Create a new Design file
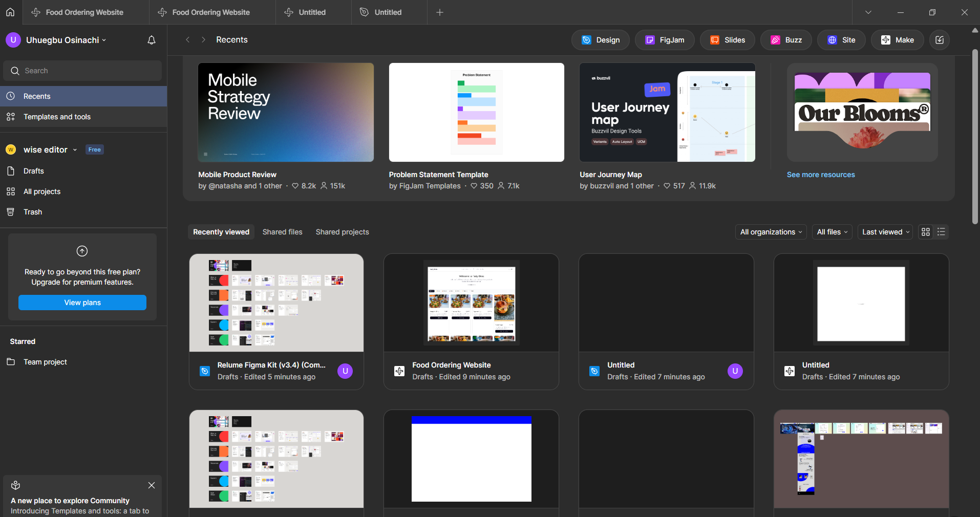 (x=601, y=40)
